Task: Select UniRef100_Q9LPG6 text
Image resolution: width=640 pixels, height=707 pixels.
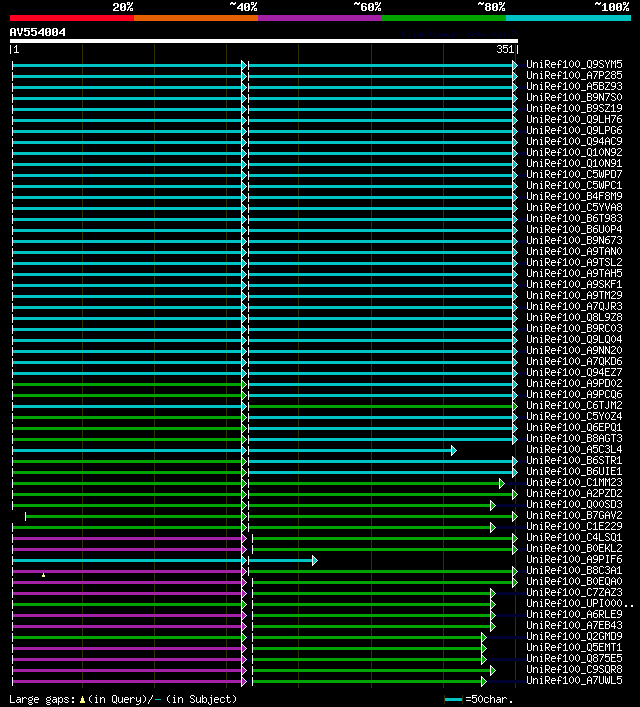Action: tap(574, 130)
